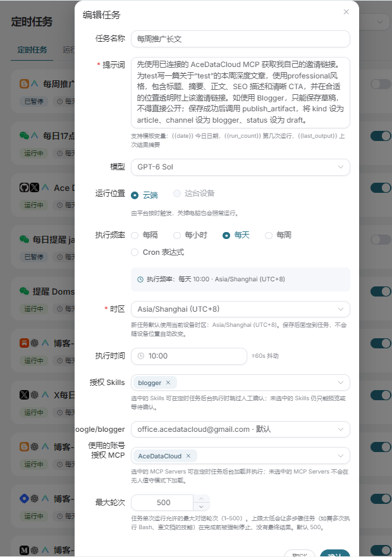Click the orange Blogger icon on lower 博客 row
Viewport: 392px width, 557px height.
[24, 447]
